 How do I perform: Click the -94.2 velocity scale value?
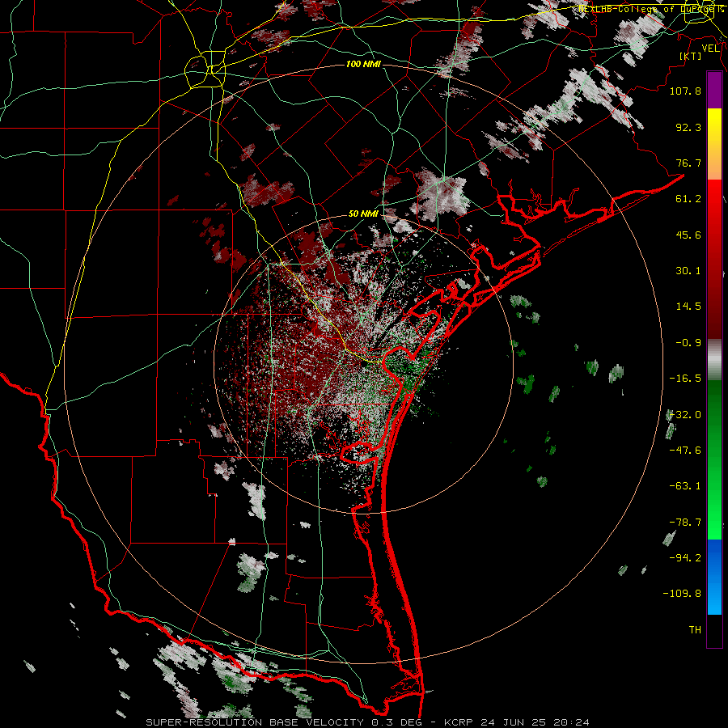tap(685, 558)
